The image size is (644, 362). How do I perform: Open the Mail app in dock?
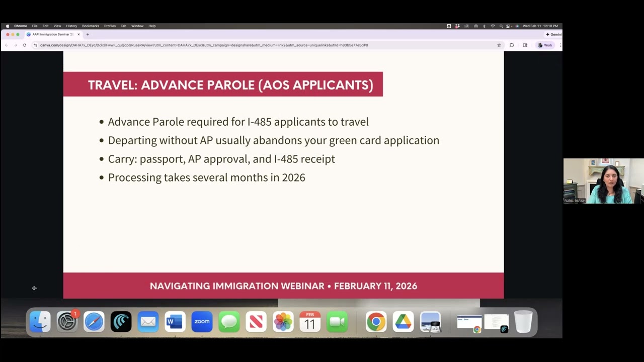[148, 322]
